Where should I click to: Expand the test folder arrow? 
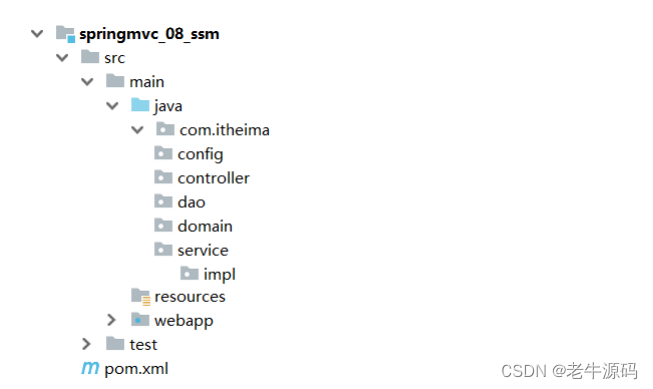click(x=86, y=344)
